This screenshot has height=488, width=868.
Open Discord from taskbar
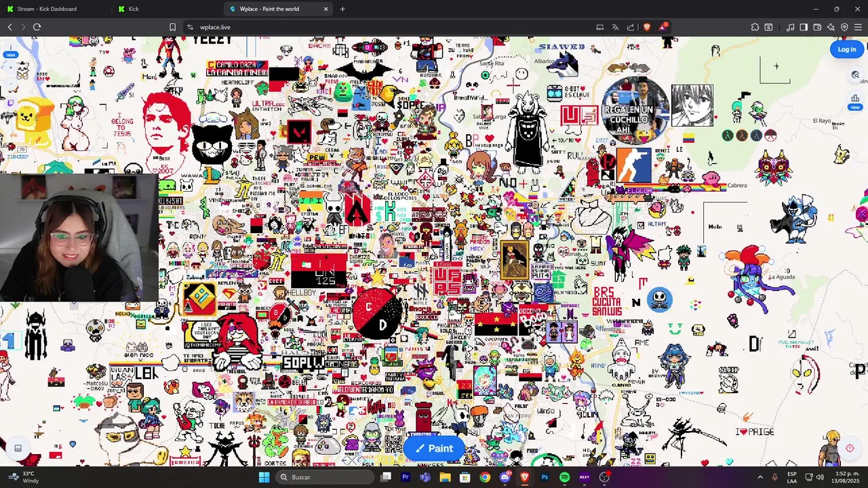click(505, 477)
